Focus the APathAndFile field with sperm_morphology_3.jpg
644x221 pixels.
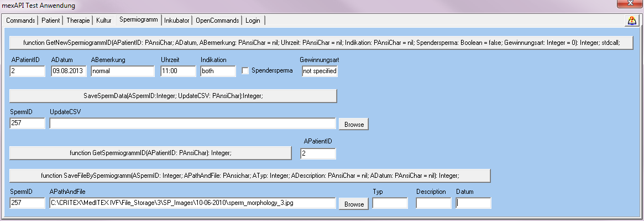[x=192, y=203]
